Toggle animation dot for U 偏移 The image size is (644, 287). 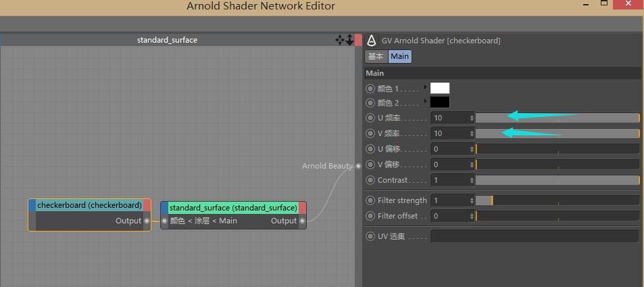tap(370, 149)
